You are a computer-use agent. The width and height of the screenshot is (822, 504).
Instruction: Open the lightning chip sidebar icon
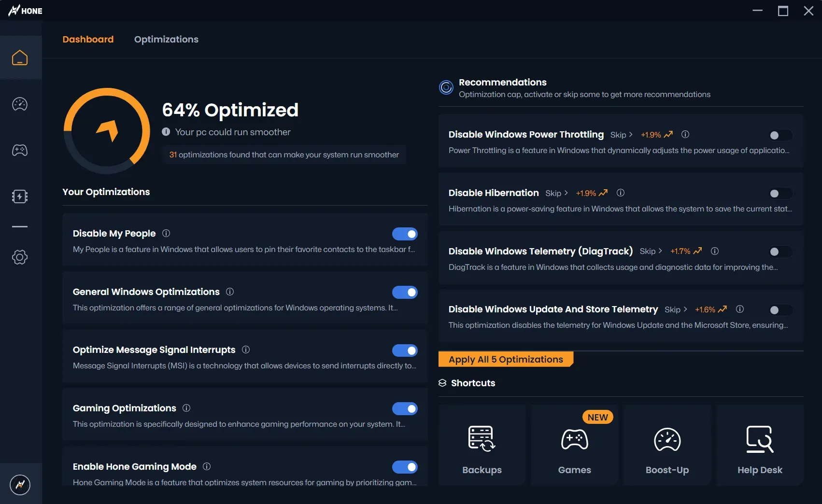(x=20, y=196)
